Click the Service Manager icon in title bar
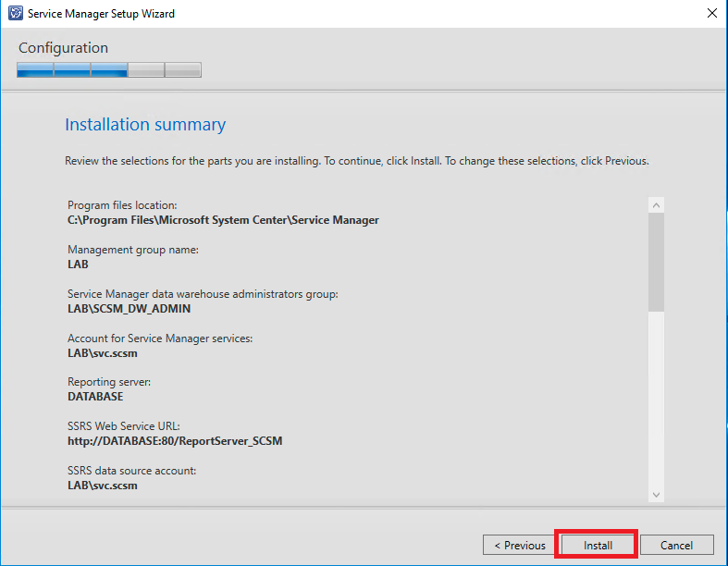The width and height of the screenshot is (728, 566). 15,14
